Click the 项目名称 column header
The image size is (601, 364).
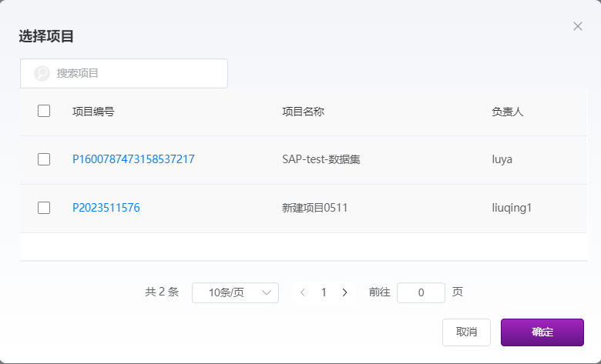[x=303, y=112]
